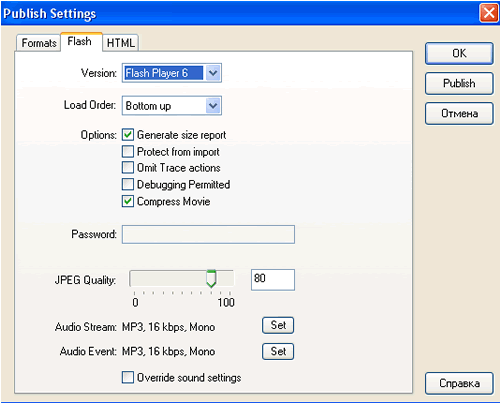Close the Publish Settings dialog

click(x=489, y=13)
